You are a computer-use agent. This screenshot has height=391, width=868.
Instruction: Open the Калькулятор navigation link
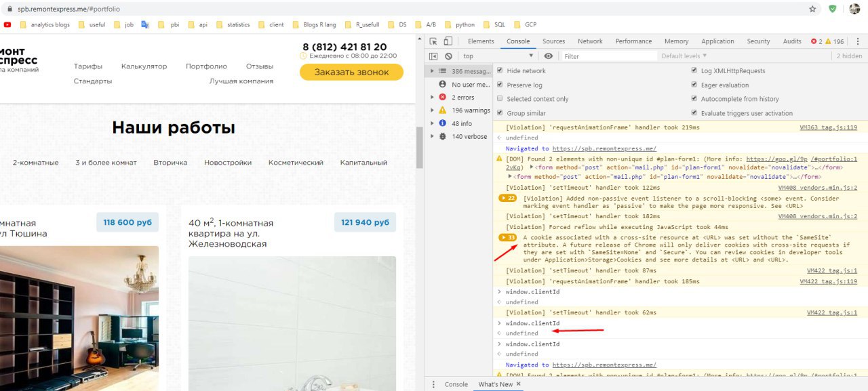click(x=144, y=66)
